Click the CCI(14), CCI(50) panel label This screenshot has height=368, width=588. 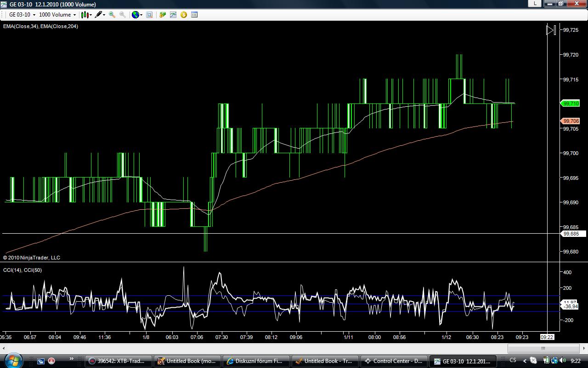(23, 270)
